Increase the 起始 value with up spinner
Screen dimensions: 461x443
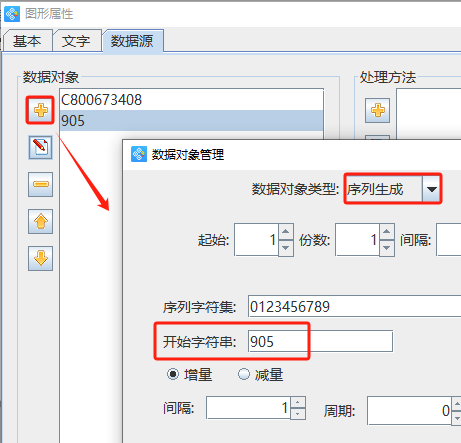click(286, 232)
